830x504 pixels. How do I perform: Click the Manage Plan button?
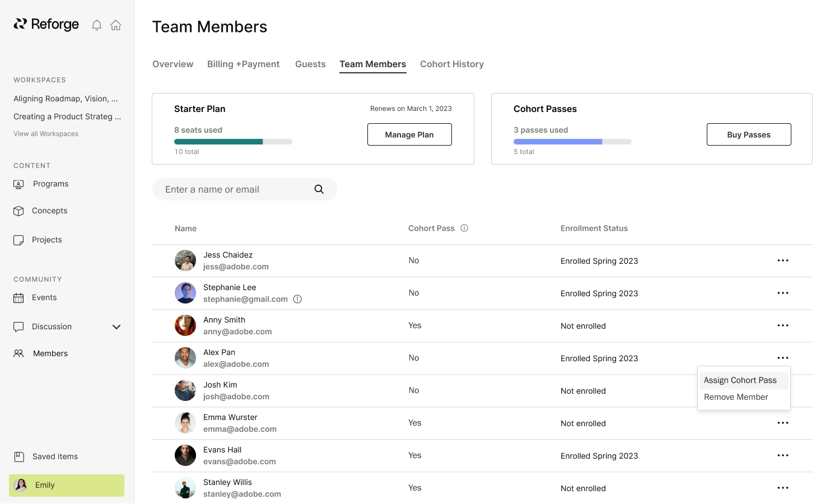[409, 134]
